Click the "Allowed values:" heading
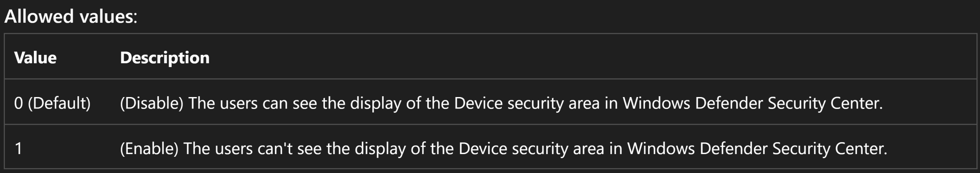Screen dimensions: 980x173 coord(71,17)
